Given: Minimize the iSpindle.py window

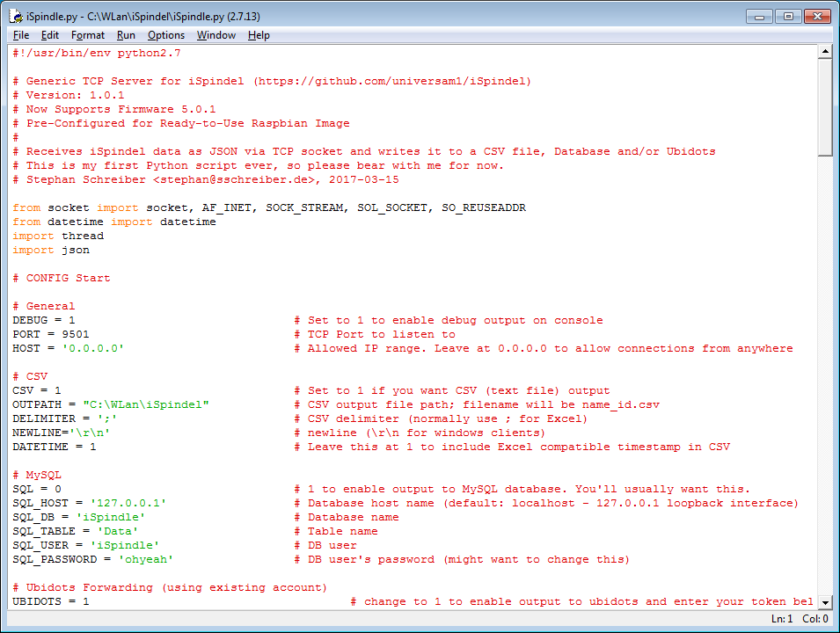Looking at the screenshot, I should pos(760,16).
